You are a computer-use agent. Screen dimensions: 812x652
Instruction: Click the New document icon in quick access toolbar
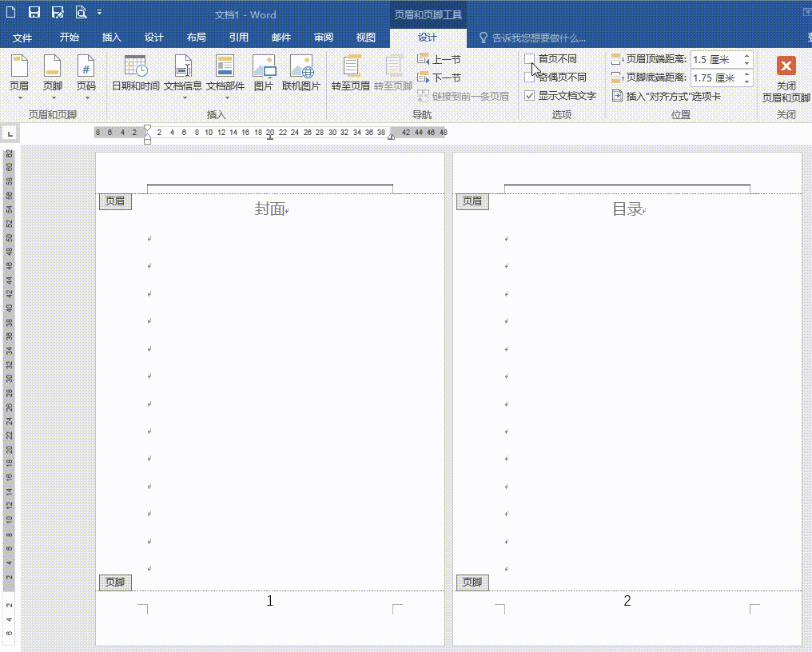point(11,12)
